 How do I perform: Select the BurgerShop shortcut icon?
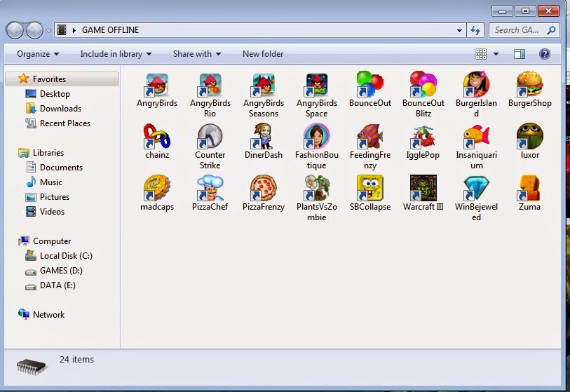coord(529,85)
